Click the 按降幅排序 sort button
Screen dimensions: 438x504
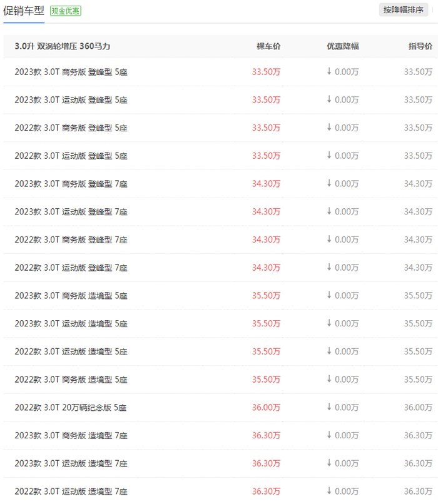click(403, 10)
